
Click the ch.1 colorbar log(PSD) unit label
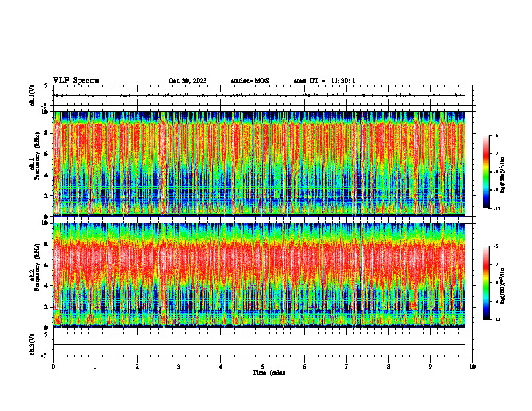pos(503,175)
